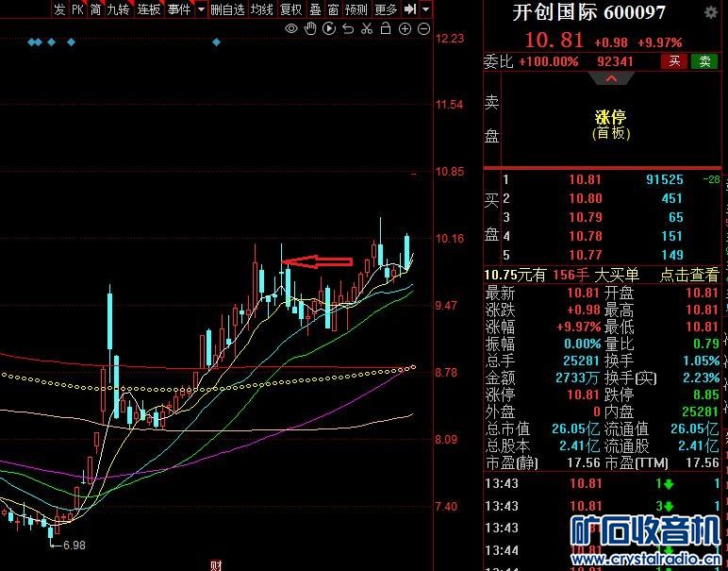Click the 量比 value 0.79

coord(705,344)
